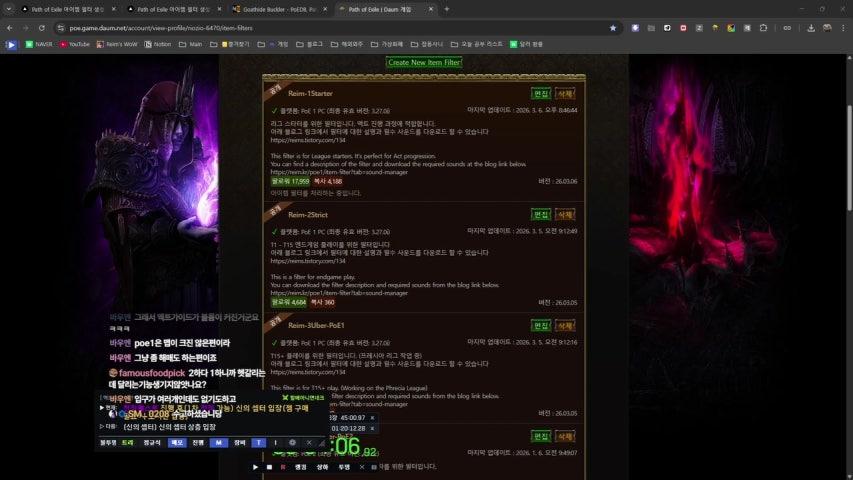Reload the current page
Viewport: 853px width, 480px height.
click(42, 28)
